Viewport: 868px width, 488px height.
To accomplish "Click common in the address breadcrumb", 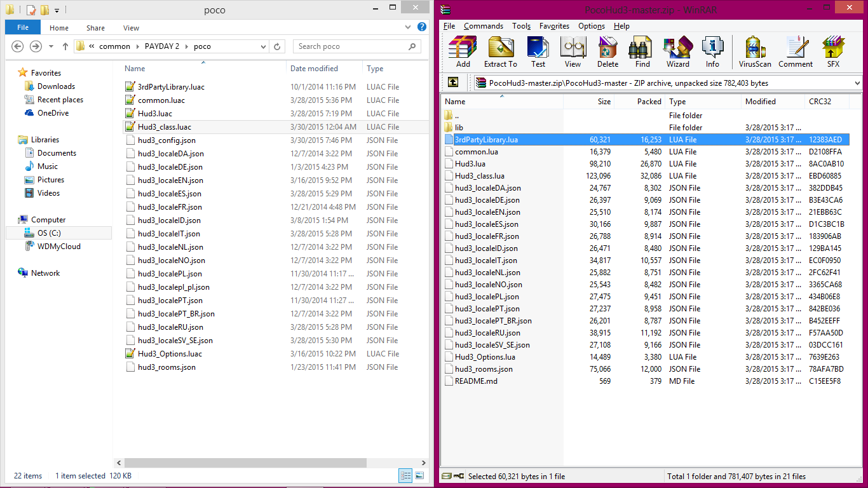I will [114, 46].
